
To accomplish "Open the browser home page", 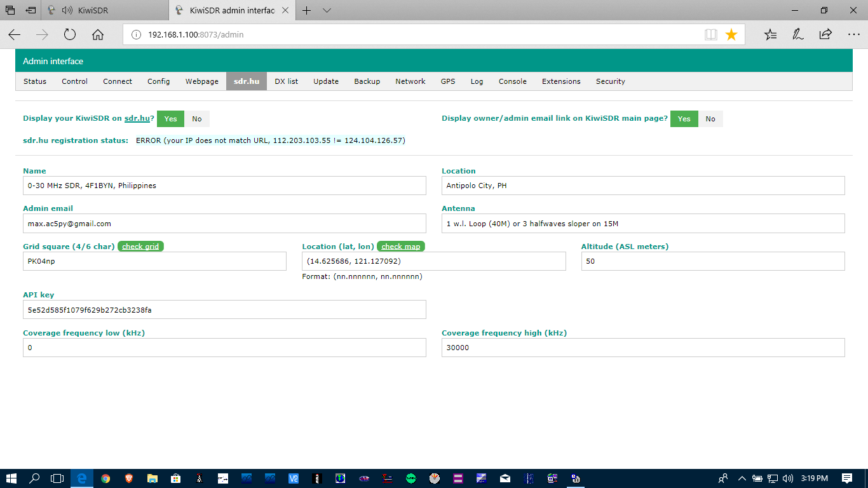I will pyautogui.click(x=98, y=35).
